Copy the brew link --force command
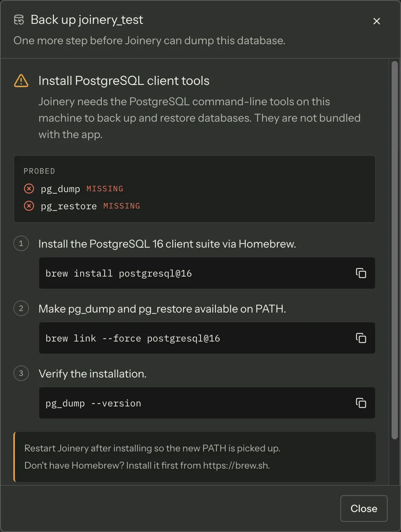 361,338
